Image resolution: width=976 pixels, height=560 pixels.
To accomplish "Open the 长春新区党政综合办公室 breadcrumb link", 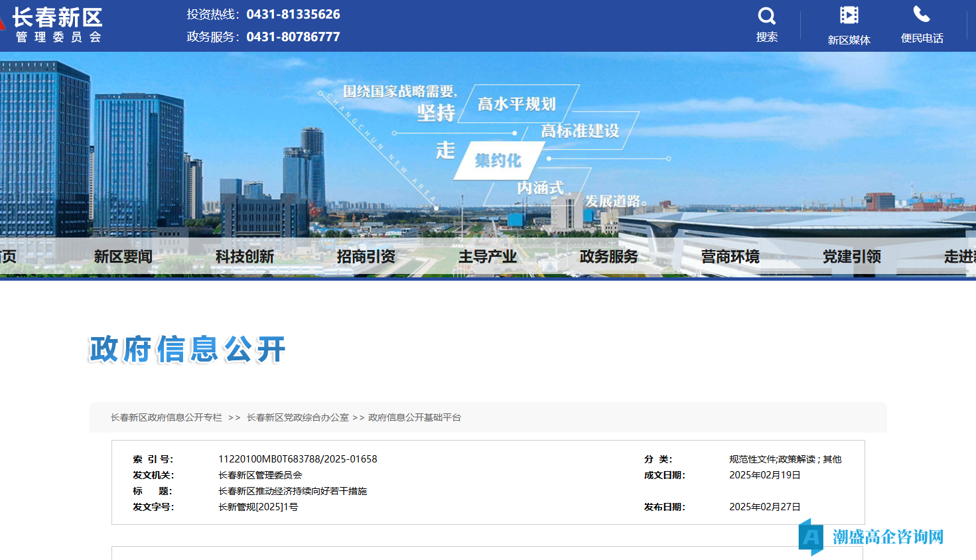I will click(297, 417).
